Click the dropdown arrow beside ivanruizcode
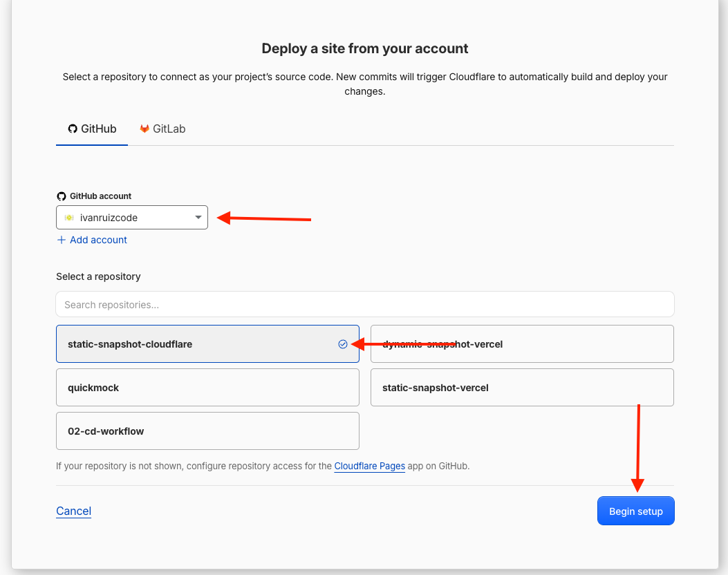 point(198,217)
